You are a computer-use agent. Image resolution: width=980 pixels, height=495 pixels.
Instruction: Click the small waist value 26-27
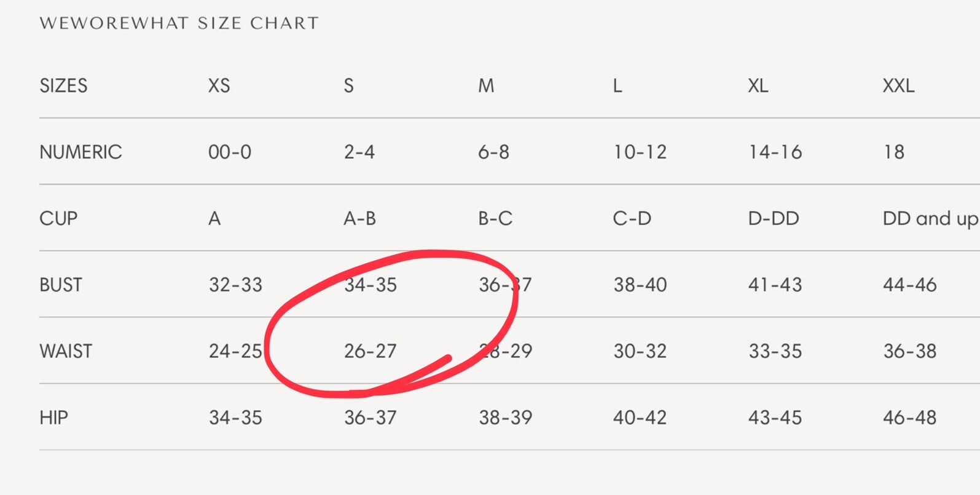[x=370, y=351]
